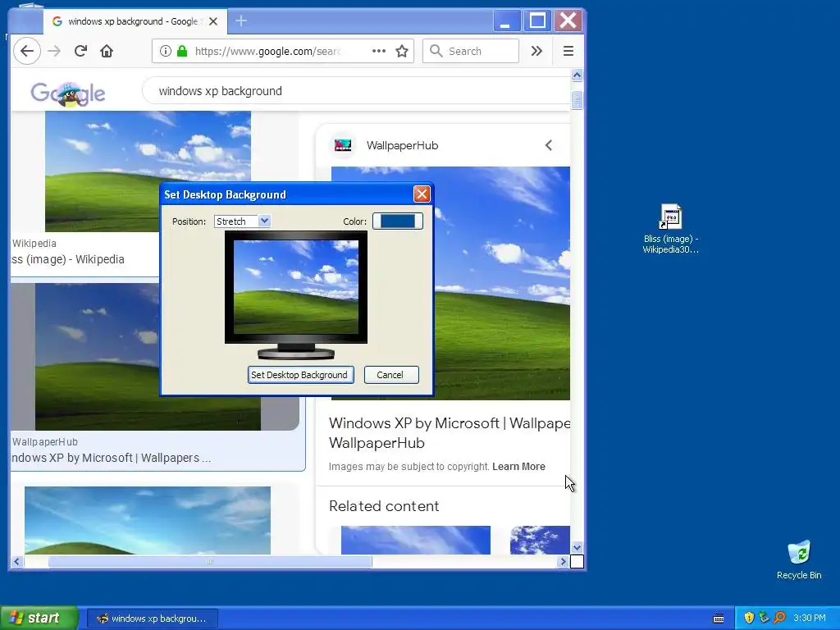The image size is (840, 630).
Task: Minimize the Firefox browser window
Action: coord(506,21)
